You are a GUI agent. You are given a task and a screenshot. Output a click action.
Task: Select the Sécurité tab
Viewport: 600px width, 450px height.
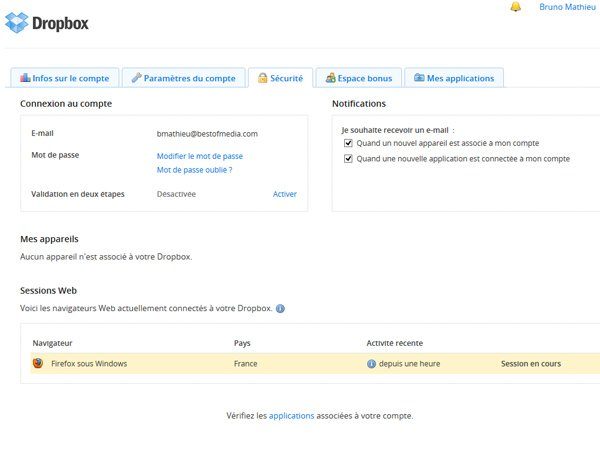[x=280, y=78]
